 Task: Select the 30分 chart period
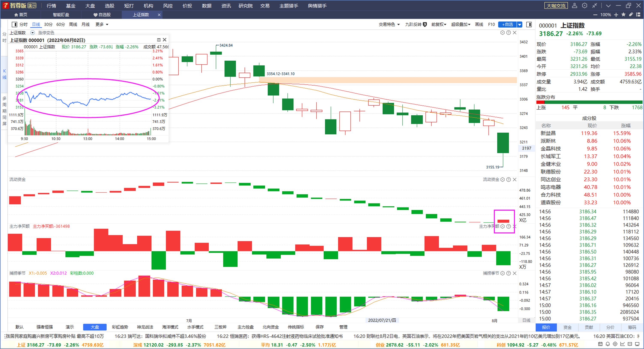tap(48, 24)
